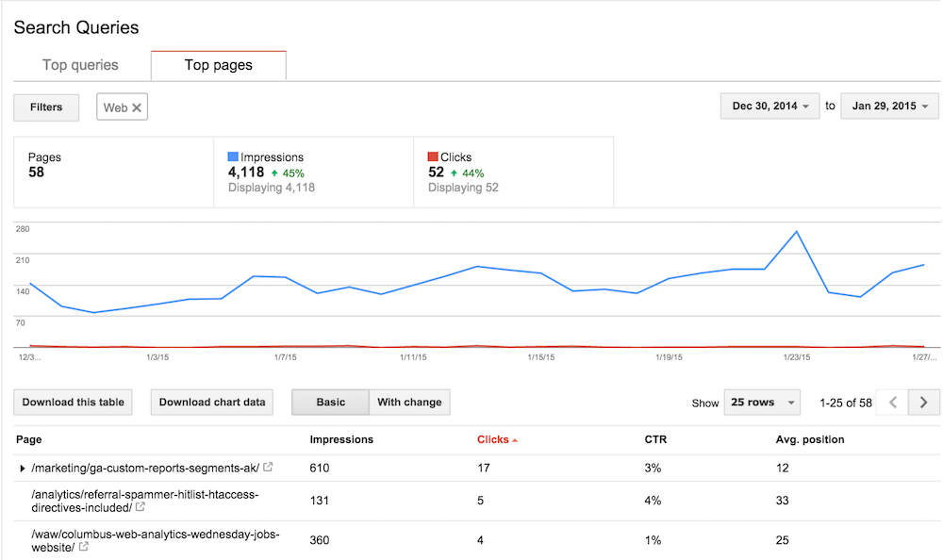The height and width of the screenshot is (560, 943).
Task: Open the 25 rows dropdown
Action: click(x=762, y=403)
